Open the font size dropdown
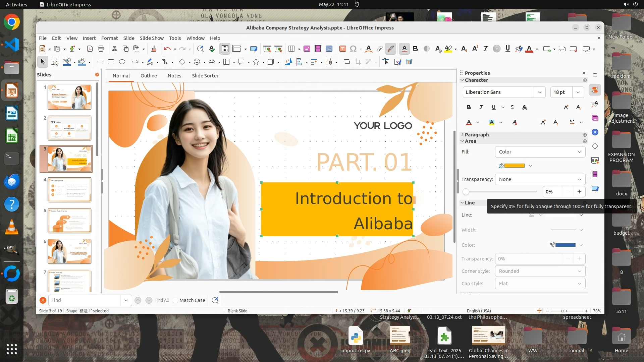Viewport: 644px width, 362px height. (x=578, y=92)
